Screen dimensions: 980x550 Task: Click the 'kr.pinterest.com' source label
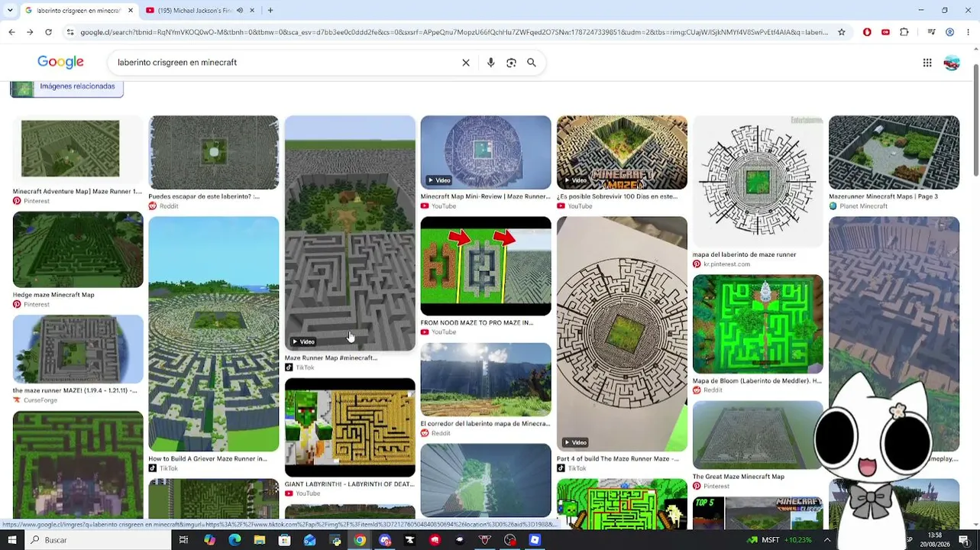point(726,264)
